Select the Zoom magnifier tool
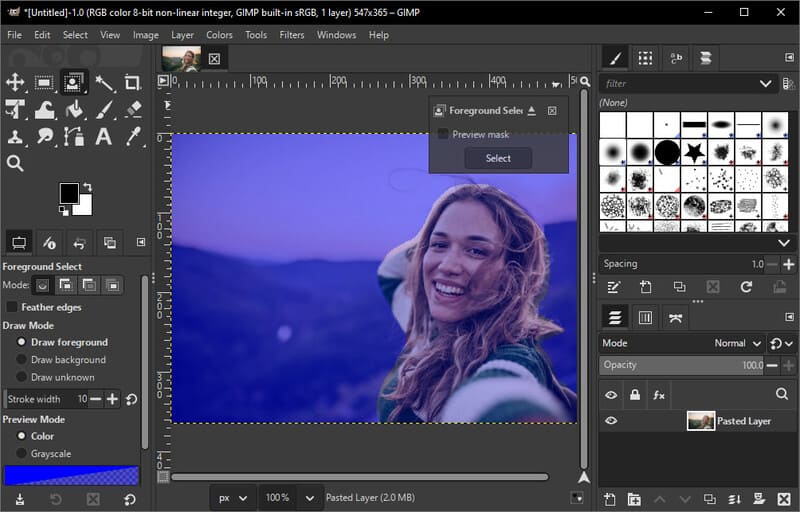 point(15,163)
